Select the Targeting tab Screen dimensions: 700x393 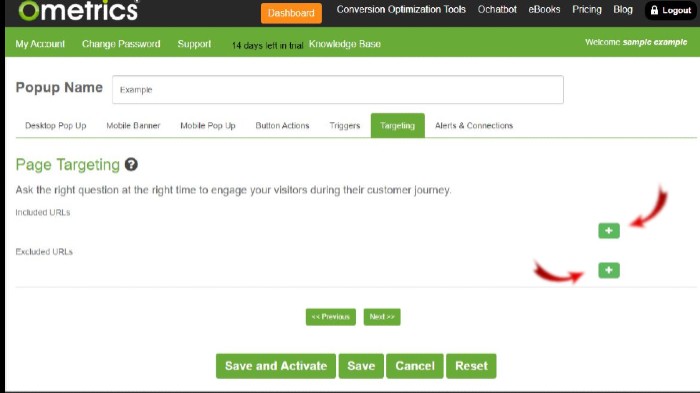pos(397,125)
